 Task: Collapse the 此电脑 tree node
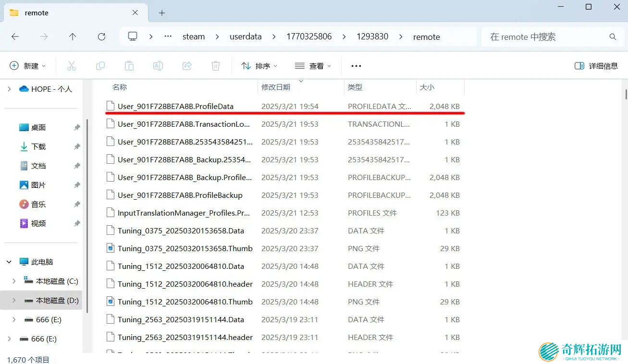[9, 262]
